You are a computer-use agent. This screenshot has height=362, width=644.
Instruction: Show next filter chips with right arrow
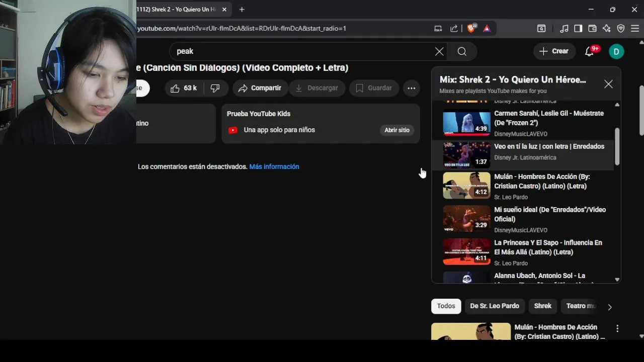609,307
